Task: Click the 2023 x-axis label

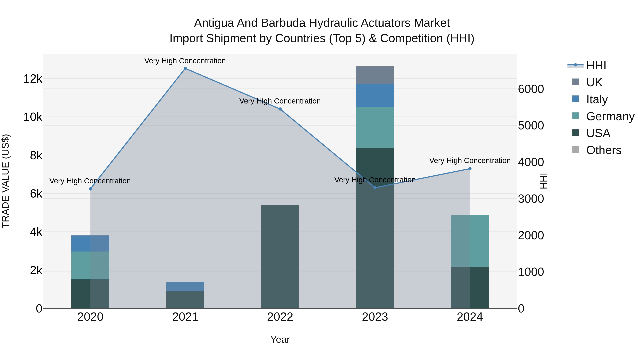Action: pyautogui.click(x=375, y=317)
